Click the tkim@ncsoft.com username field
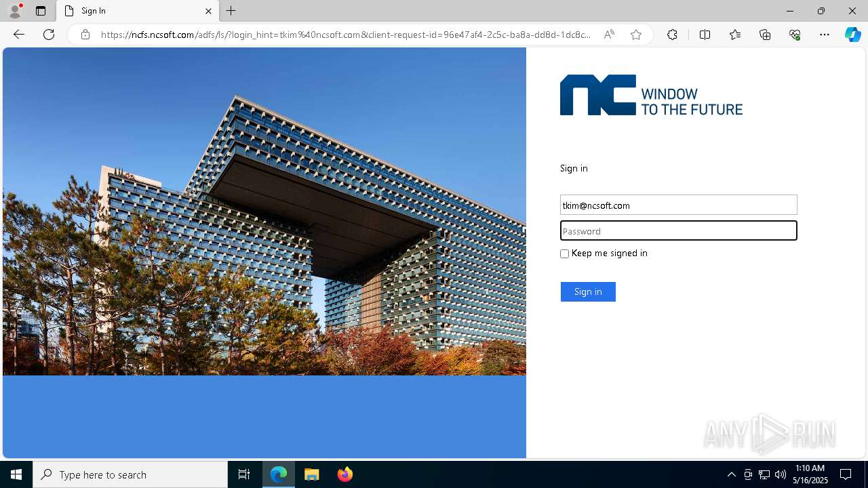 [x=678, y=205]
